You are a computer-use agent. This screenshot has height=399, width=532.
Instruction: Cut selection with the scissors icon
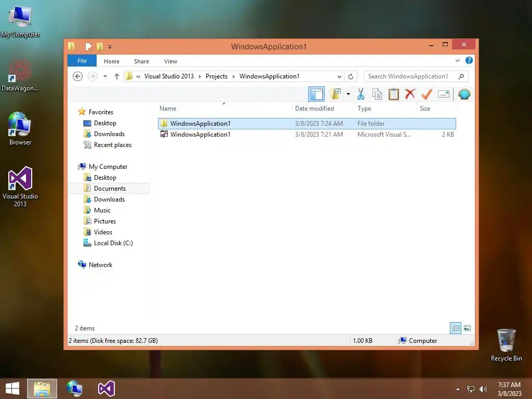tap(361, 94)
